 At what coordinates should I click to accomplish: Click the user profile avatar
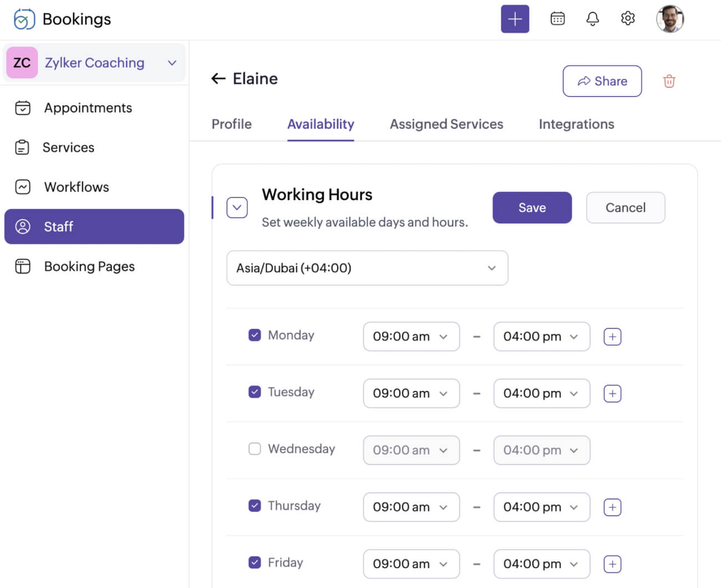tap(669, 19)
